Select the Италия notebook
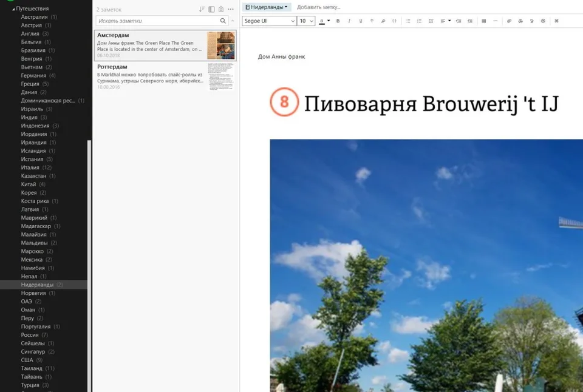Screen dimensions: 583x392 pyautogui.click(x=36, y=167)
